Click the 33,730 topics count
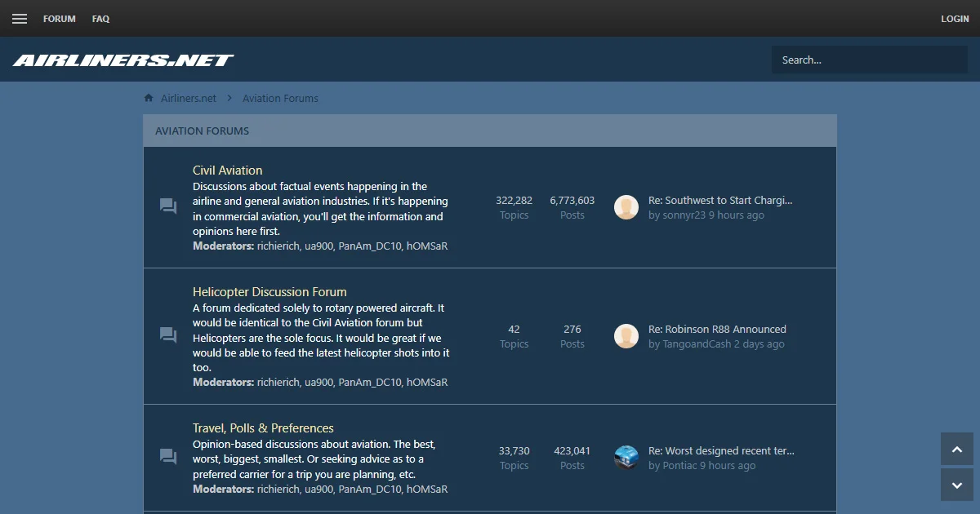 [514, 450]
